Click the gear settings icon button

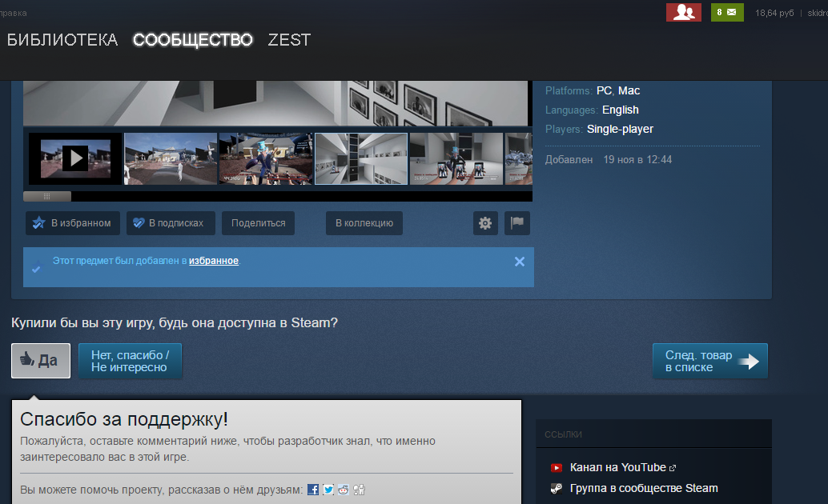coord(485,223)
